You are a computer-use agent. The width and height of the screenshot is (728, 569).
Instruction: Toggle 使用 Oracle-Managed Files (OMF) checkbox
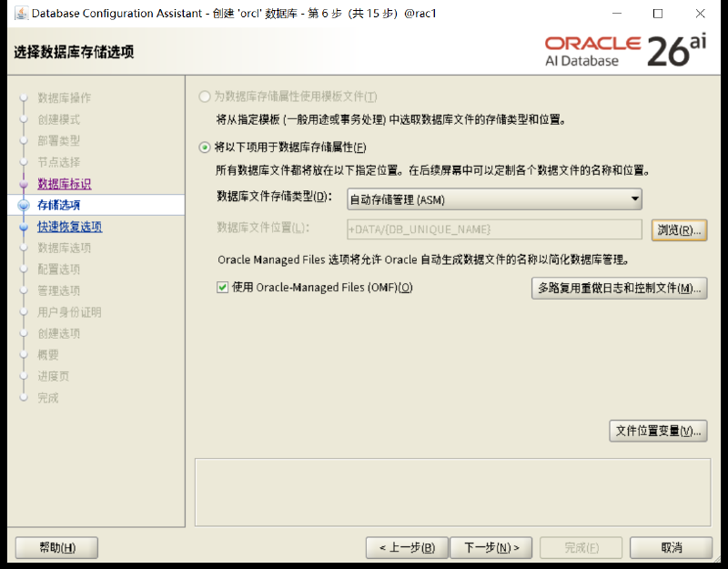point(222,288)
